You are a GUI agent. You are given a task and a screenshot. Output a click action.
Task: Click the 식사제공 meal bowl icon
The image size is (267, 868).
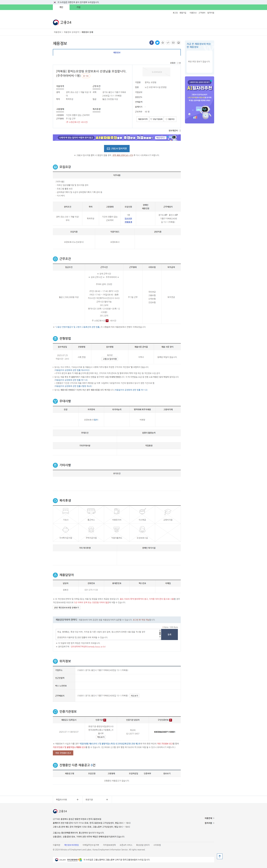click(x=142, y=511)
